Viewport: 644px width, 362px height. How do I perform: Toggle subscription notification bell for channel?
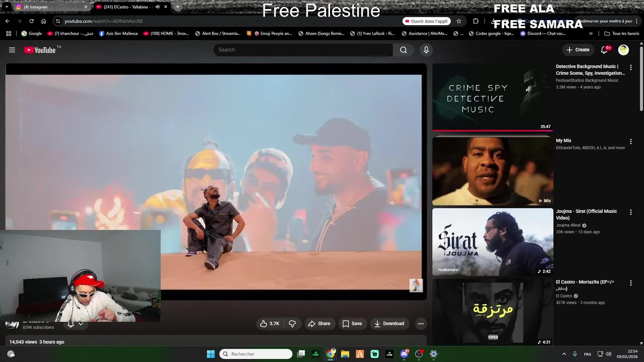(70, 324)
